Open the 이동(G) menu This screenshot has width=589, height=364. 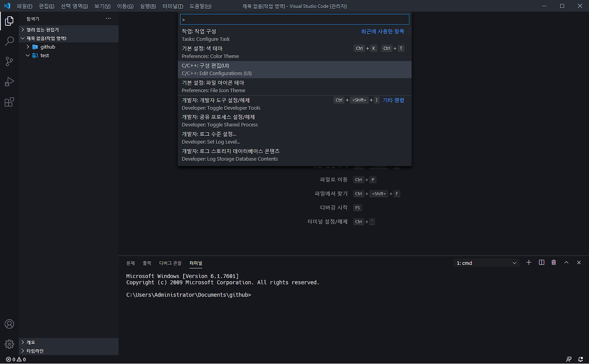pos(125,6)
